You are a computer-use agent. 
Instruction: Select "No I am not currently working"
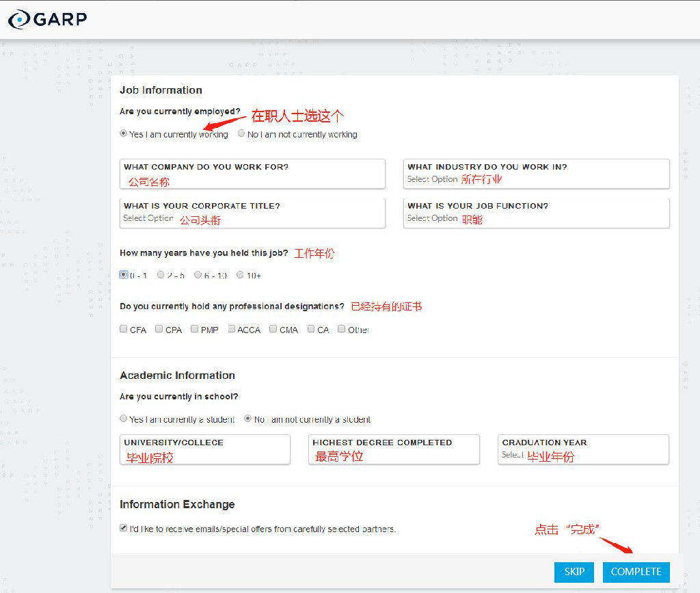pyautogui.click(x=241, y=134)
